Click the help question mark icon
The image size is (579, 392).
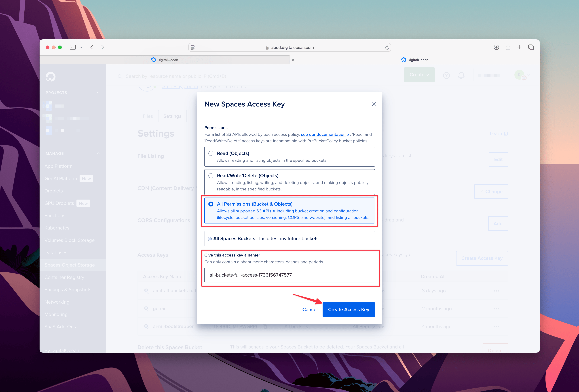coord(446,75)
